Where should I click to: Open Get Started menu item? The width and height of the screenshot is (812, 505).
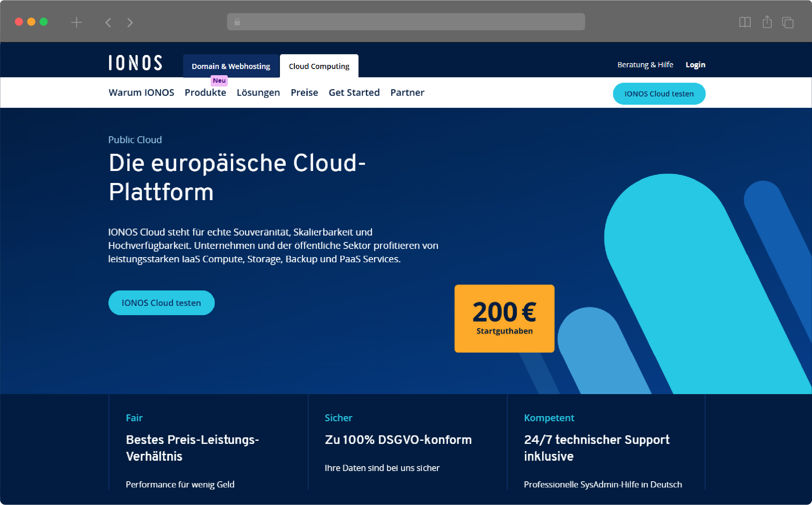(354, 92)
